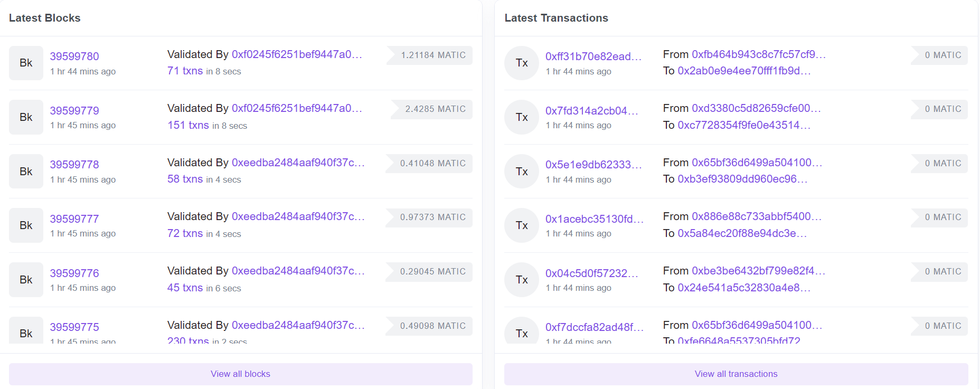This screenshot has height=389, width=980.
Task: Click the Tx icon beside 0x04c5d0f57232 transaction
Action: 522,280
